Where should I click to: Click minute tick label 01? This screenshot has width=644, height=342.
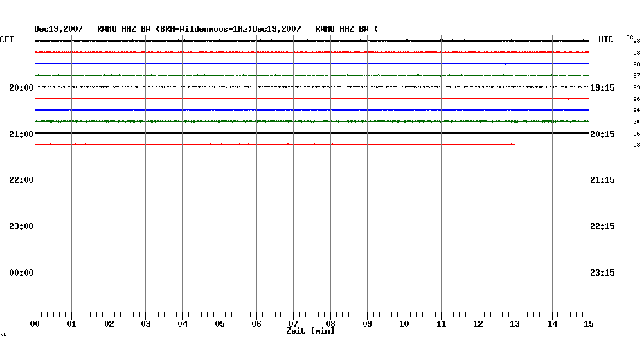point(71,324)
